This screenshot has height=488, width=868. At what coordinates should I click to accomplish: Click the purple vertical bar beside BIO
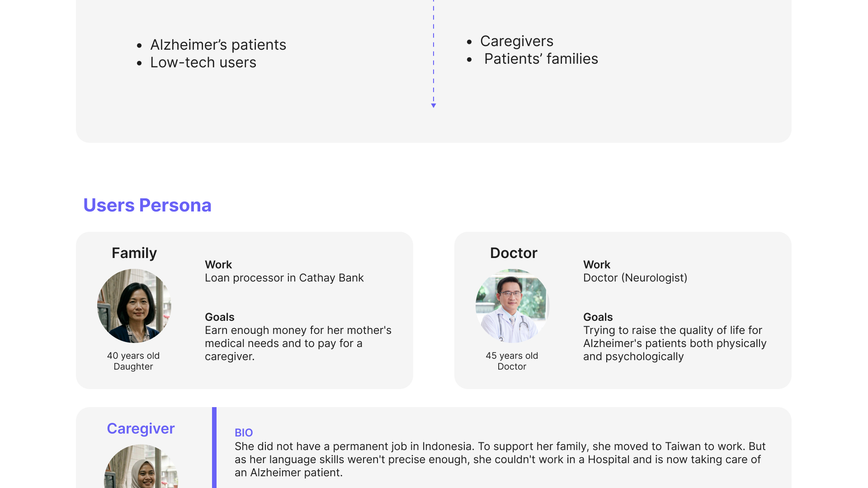click(214, 447)
